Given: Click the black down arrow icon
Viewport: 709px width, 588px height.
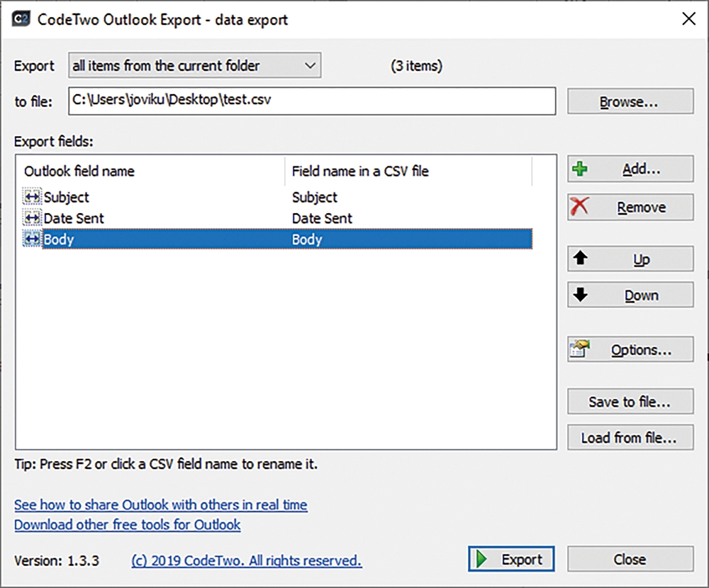Looking at the screenshot, I should (x=580, y=295).
